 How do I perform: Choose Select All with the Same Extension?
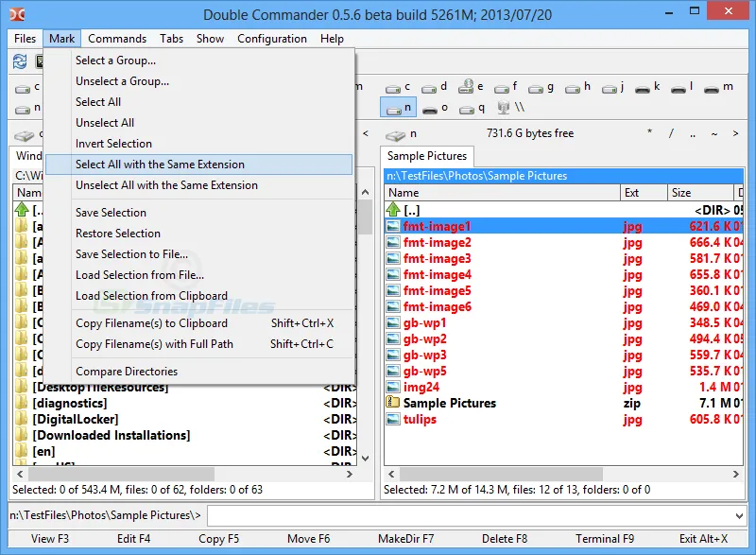pos(199,165)
